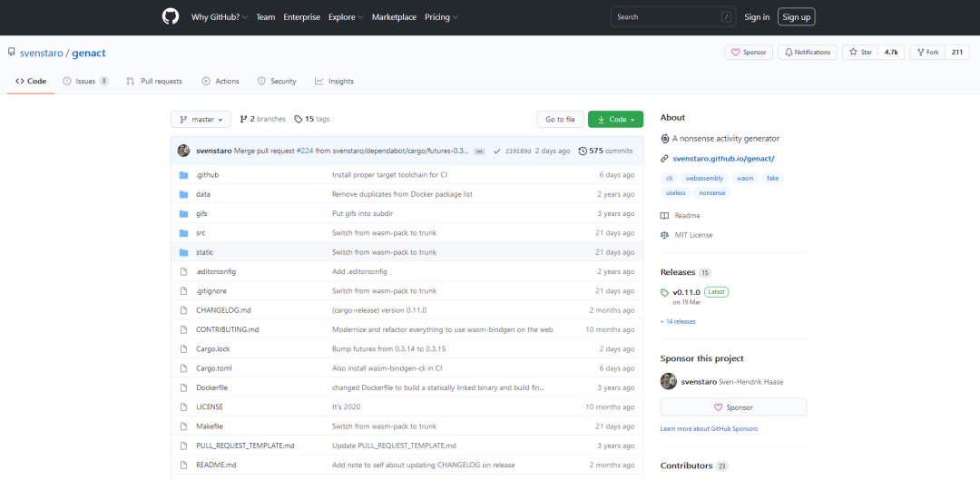Click the wasm topic tag

click(x=745, y=178)
